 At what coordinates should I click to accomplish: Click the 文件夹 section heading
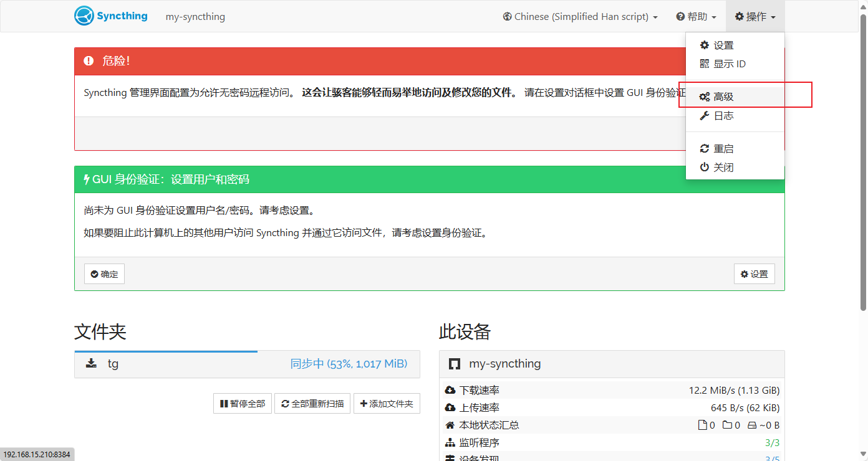coord(100,331)
